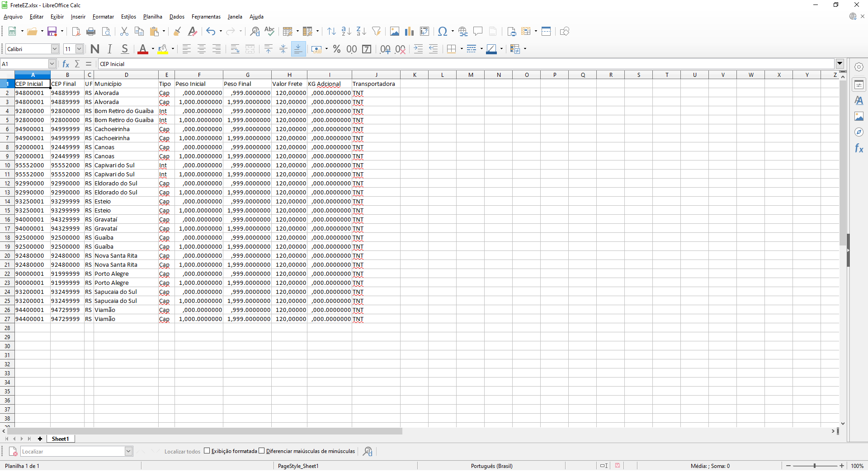Screen dimensions: 868x472
Task: Expand the Name Box dropdown
Action: 52,64
